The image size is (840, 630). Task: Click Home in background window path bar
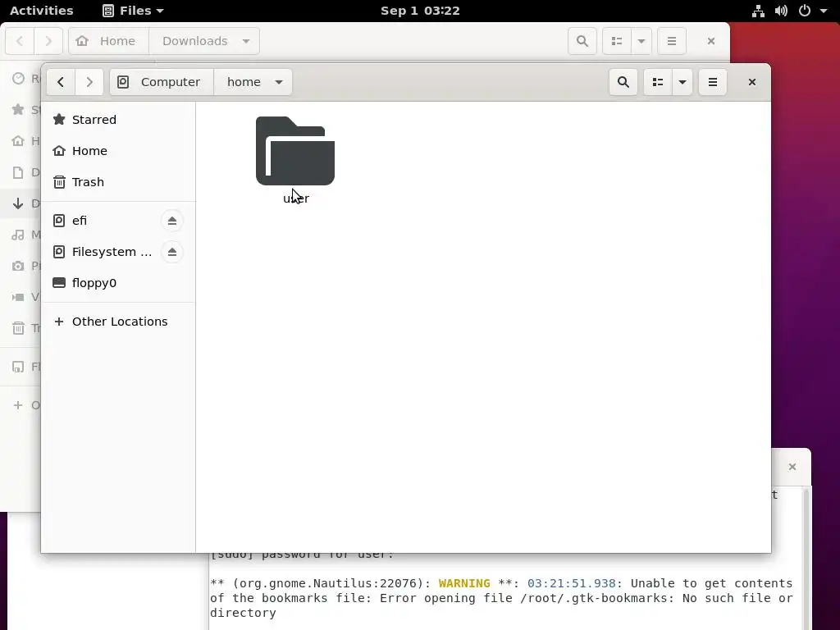[x=109, y=41]
